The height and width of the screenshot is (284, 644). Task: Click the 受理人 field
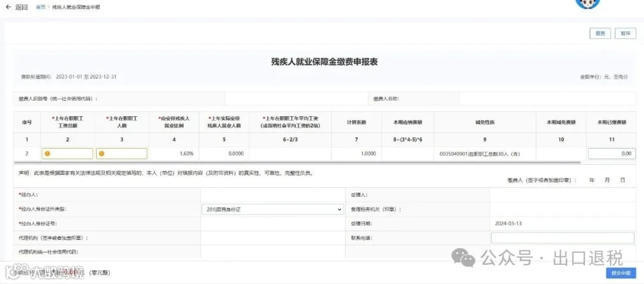point(563,195)
